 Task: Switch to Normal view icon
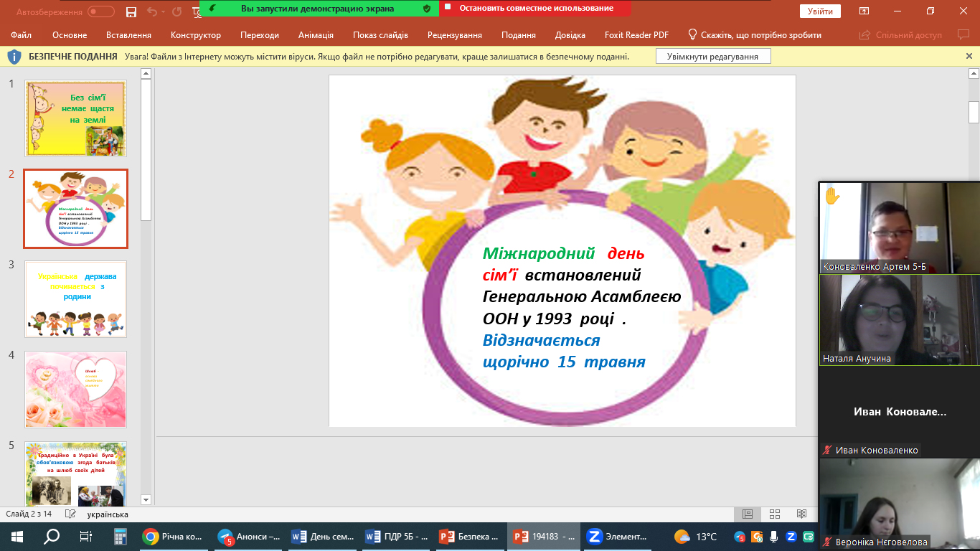[x=748, y=514]
